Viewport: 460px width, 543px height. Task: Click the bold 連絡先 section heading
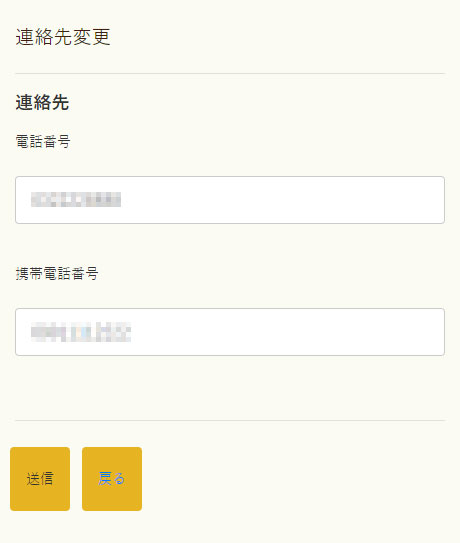click(x=42, y=103)
